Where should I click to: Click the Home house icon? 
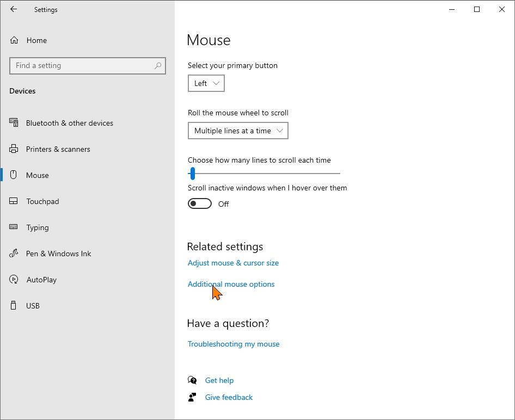(x=14, y=40)
